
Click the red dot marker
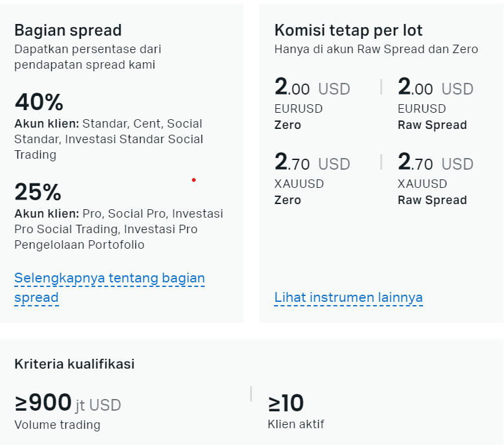[194, 180]
